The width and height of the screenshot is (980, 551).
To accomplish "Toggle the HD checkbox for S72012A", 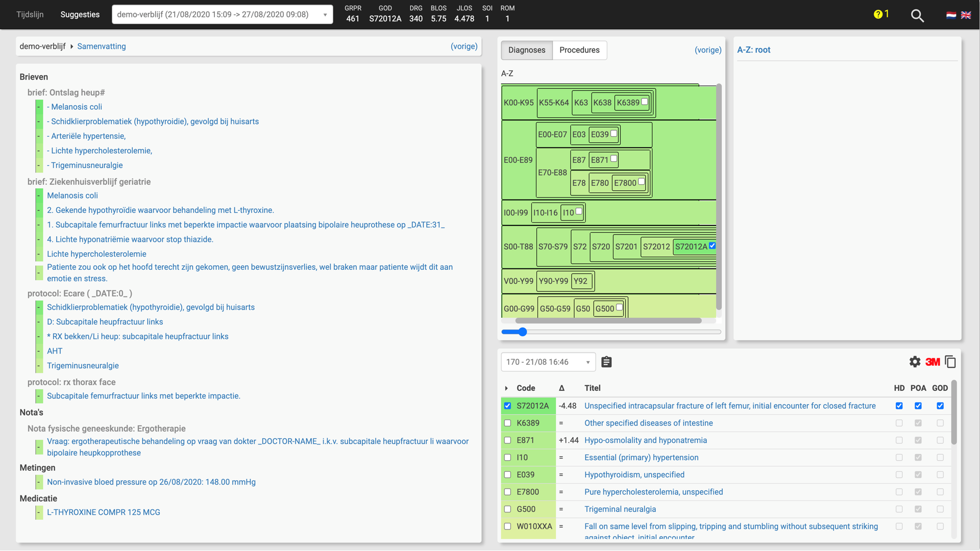I will click(x=899, y=406).
